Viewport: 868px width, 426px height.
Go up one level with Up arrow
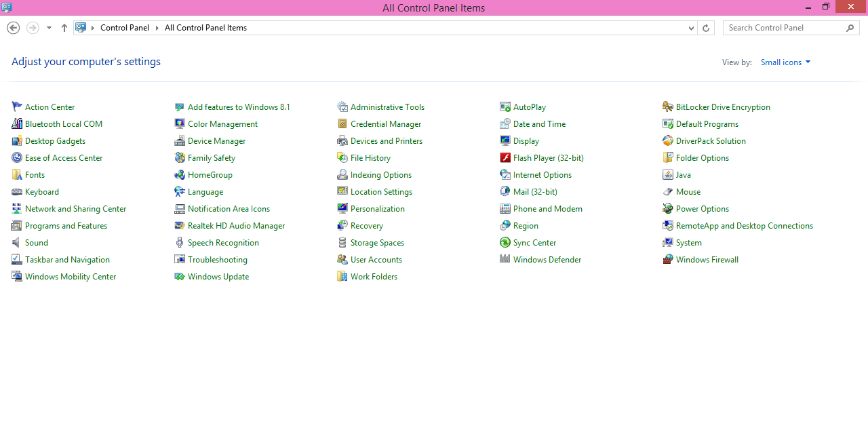tap(64, 28)
